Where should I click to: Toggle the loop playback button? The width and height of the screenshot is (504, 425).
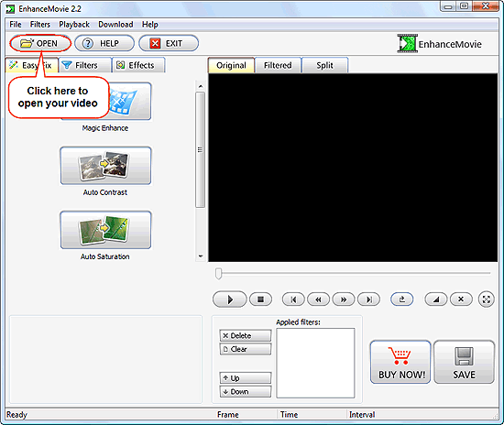pos(401,300)
